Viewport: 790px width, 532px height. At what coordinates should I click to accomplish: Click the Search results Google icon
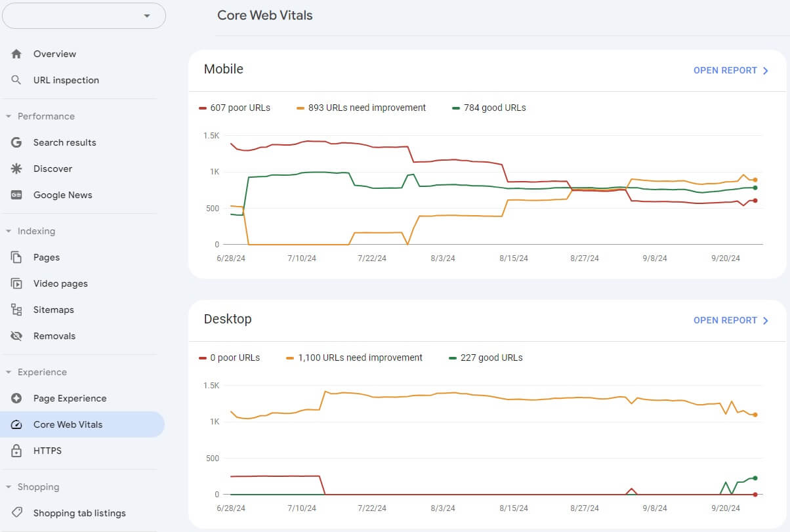[x=17, y=142]
